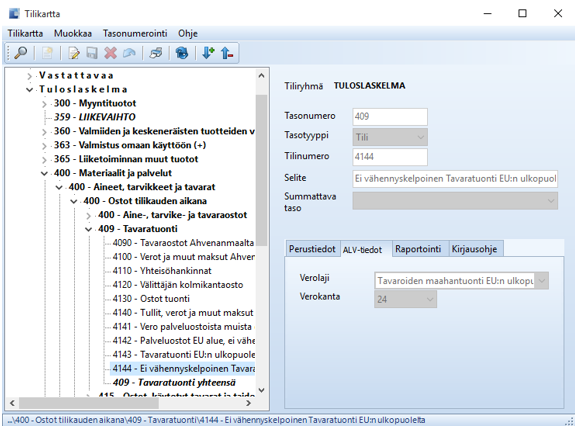
Task: Expand the 365 - Liiketoiminnan muut tuotot node
Action: [x=44, y=160]
